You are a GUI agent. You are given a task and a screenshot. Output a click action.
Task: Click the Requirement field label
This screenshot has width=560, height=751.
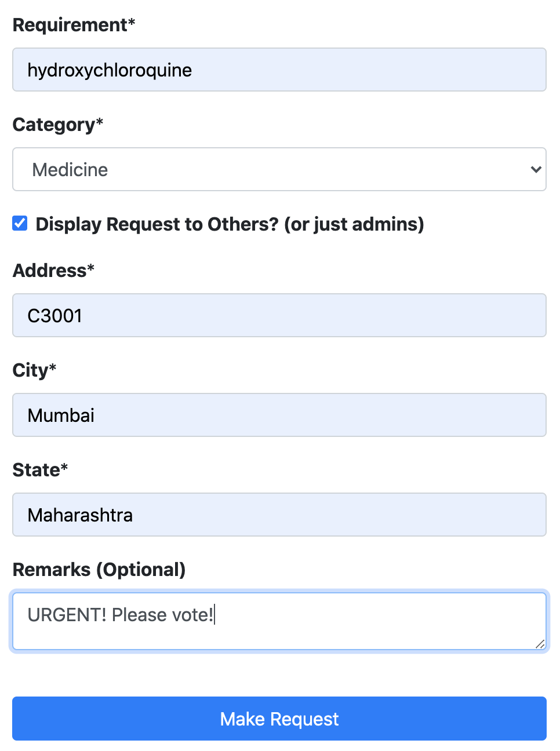74,25
